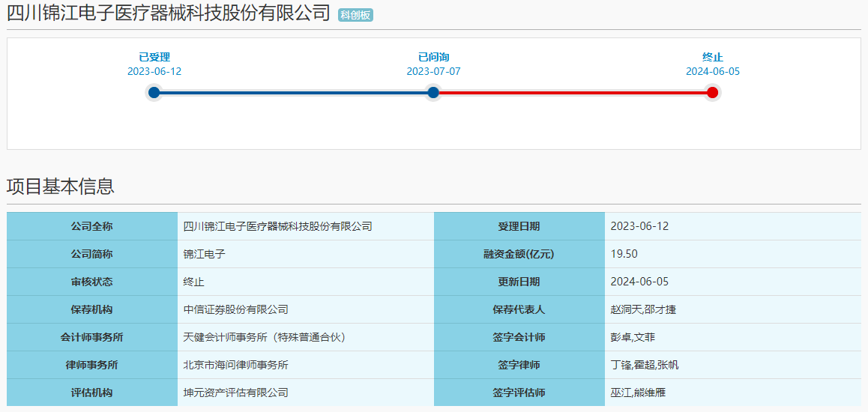This screenshot has height=412, width=868.
Task: Click the 北京市海问律师事务所 law firm value
Action: 236,365
